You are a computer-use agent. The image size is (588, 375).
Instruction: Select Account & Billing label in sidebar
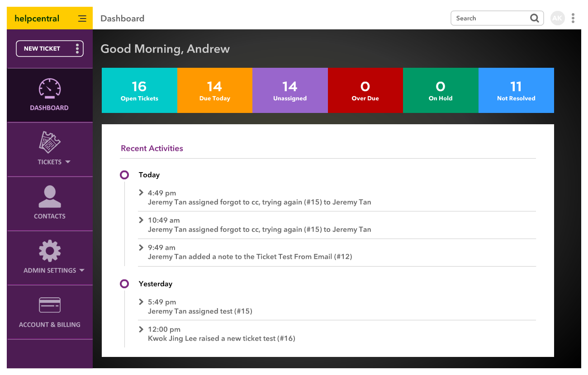coord(50,325)
